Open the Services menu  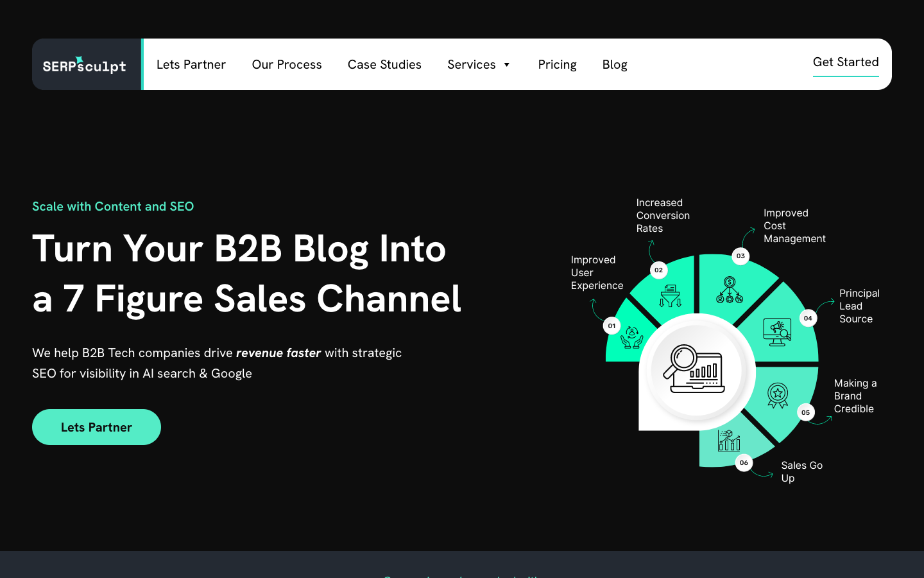471,65
